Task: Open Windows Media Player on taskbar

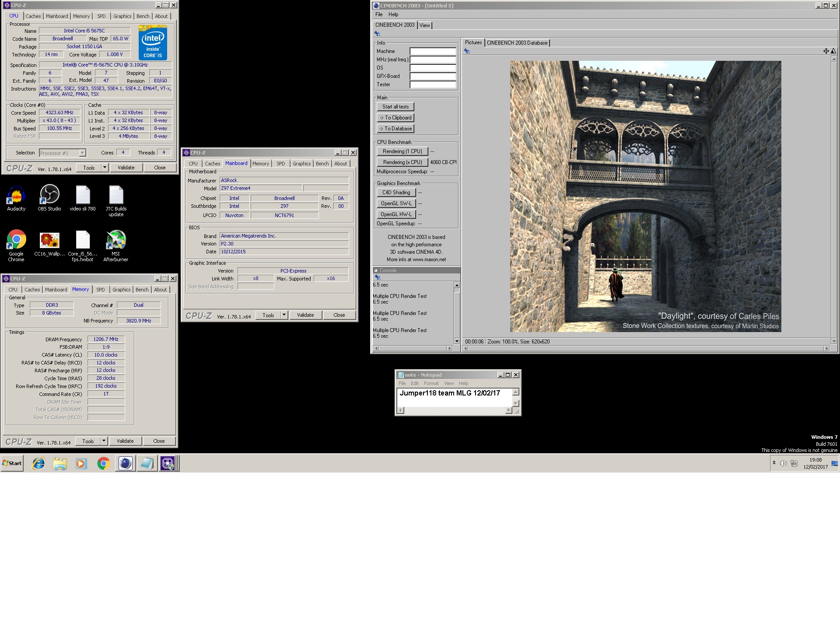Action: (x=81, y=463)
